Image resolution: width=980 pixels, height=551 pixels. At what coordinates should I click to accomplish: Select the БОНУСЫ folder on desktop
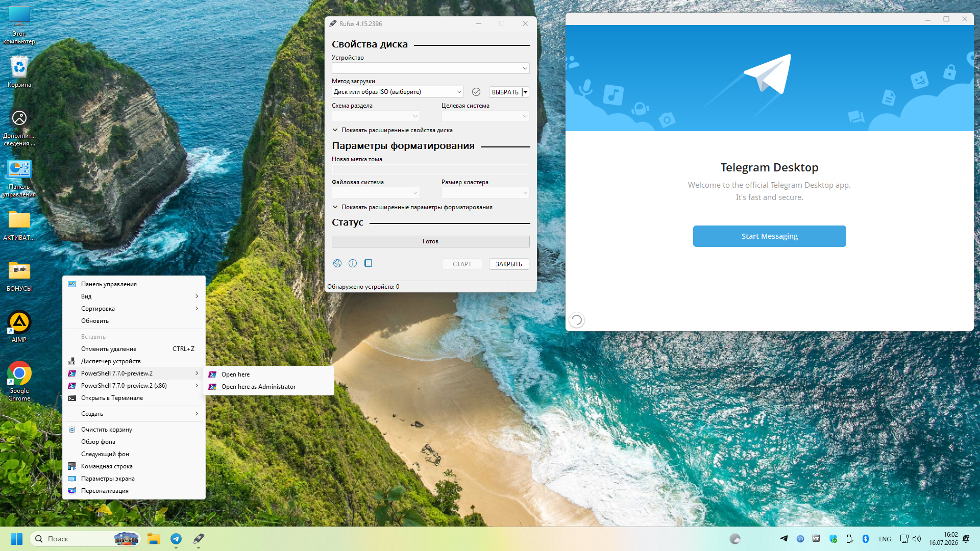click(19, 276)
